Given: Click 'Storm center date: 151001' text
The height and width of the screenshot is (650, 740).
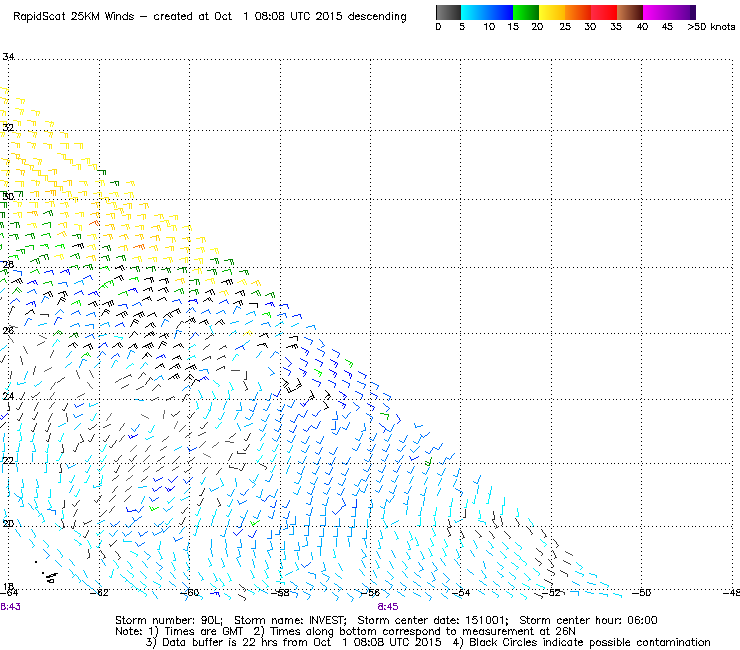Looking at the screenshot, I should [433, 620].
